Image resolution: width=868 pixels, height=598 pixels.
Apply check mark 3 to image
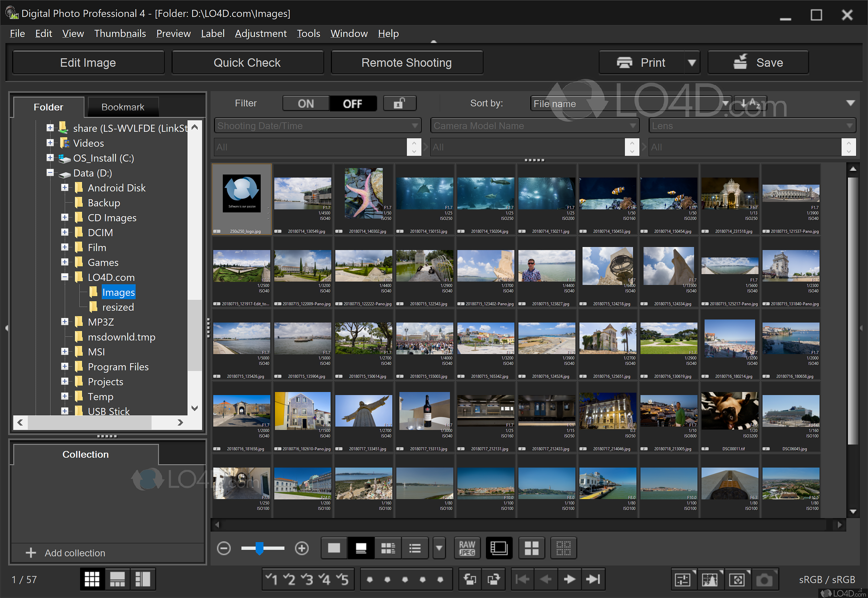pos(307,580)
